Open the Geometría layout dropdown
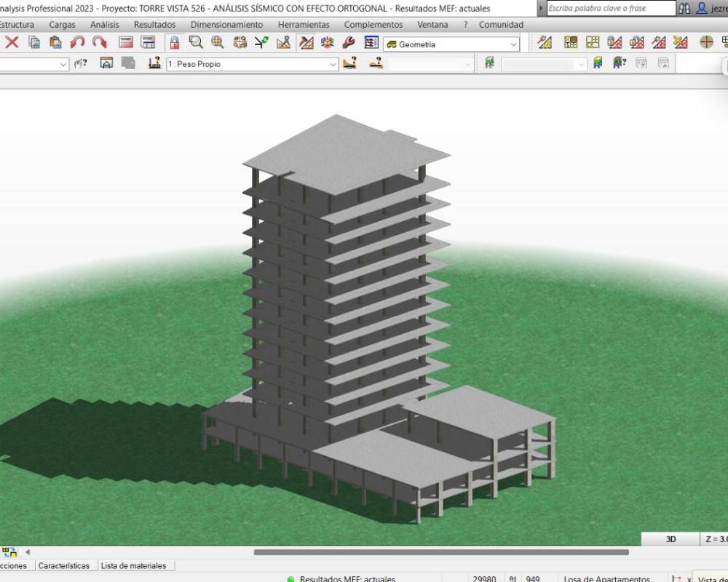Viewport: 728px width, 582px height. [513, 44]
